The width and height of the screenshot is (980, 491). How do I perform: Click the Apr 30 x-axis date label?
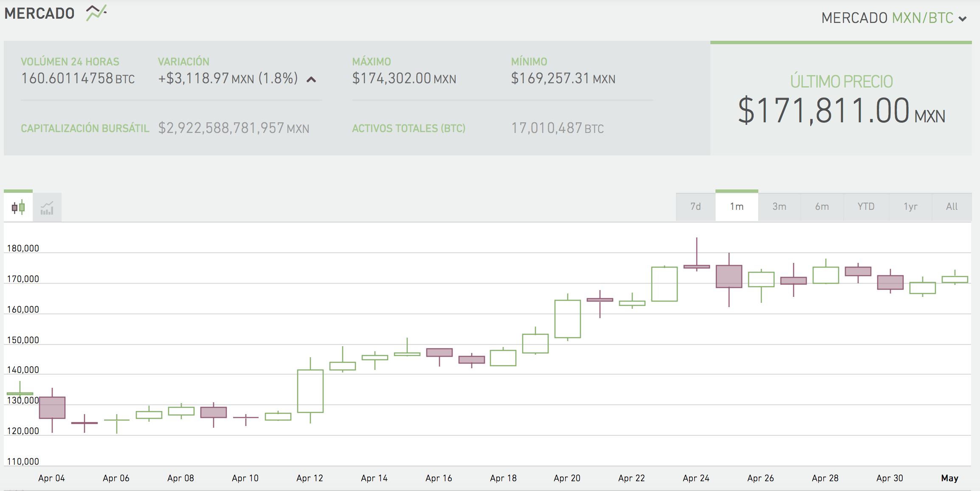tap(890, 478)
